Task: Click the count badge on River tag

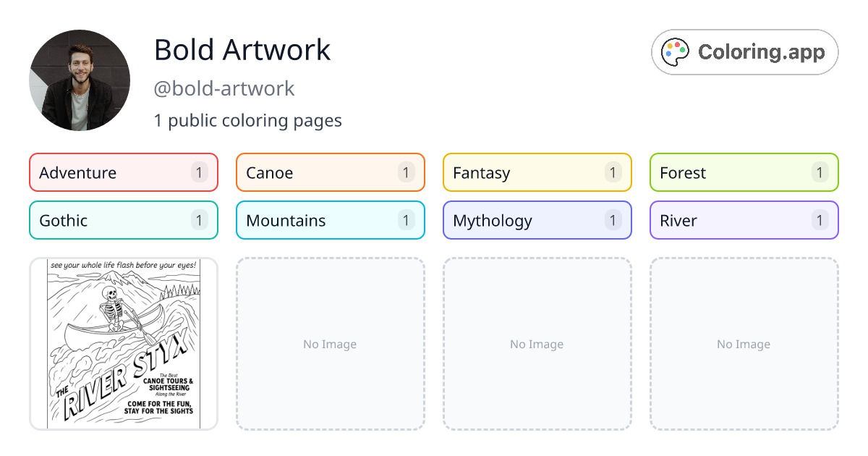Action: coord(820,220)
